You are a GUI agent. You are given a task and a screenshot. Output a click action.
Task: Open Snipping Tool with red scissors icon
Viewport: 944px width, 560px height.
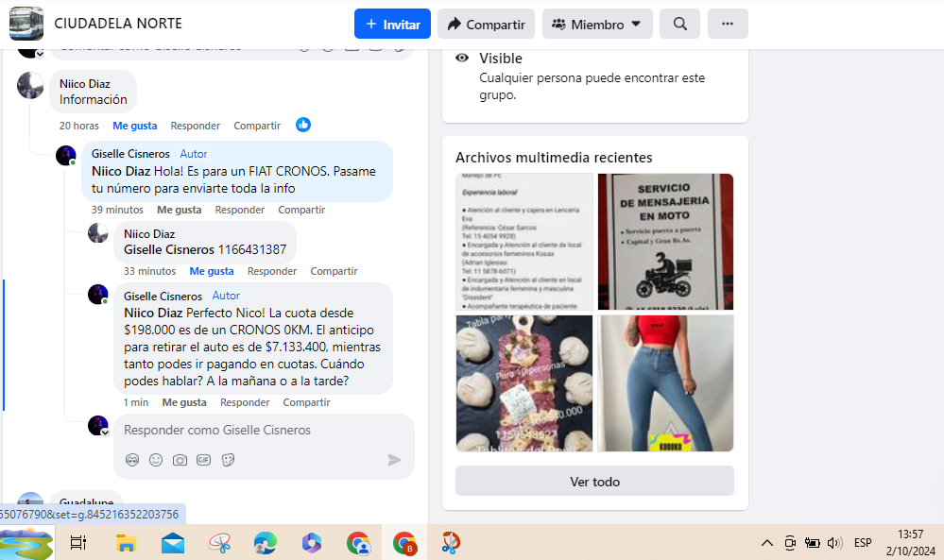point(451,543)
